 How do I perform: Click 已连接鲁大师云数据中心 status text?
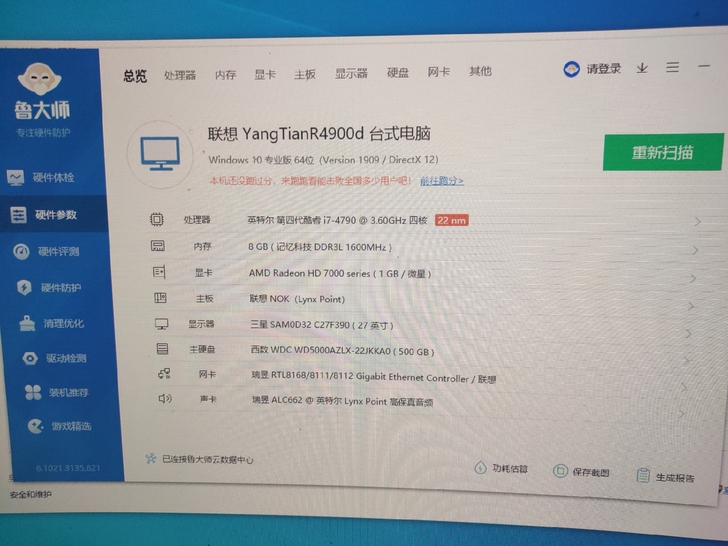(208, 460)
